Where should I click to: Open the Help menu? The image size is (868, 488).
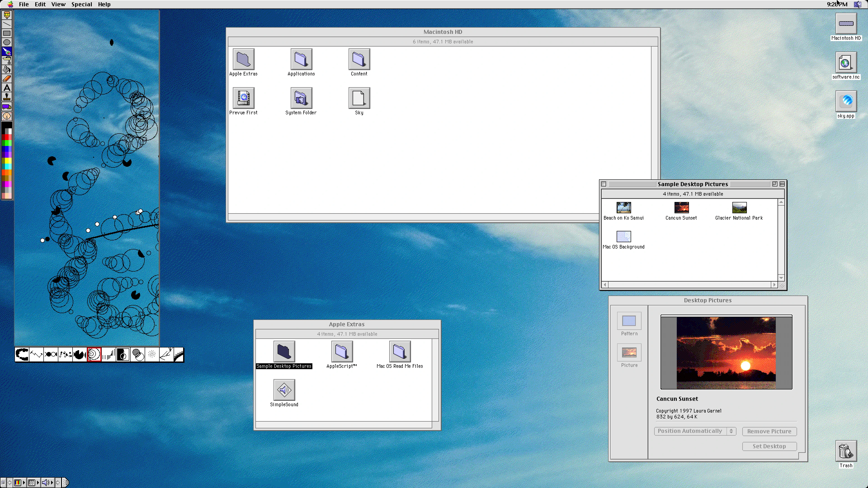pos(104,4)
